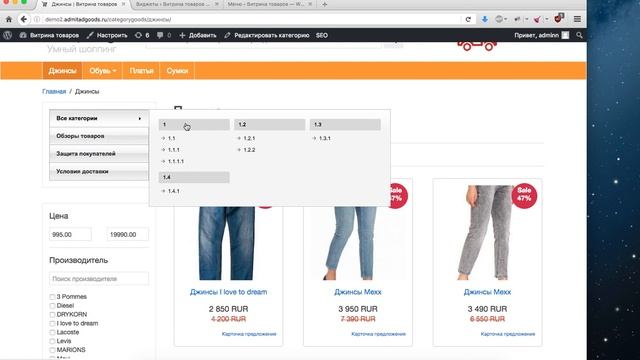Open subcategory '1.1.1' in flyout
The image size is (640, 360).
coord(173,150)
